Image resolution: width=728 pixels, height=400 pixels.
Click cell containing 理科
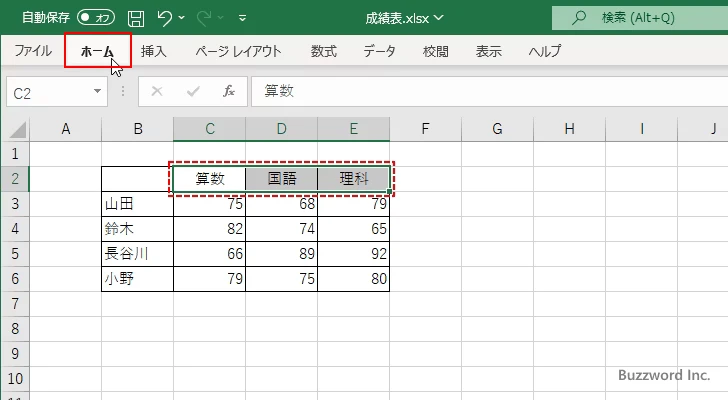coord(353,179)
